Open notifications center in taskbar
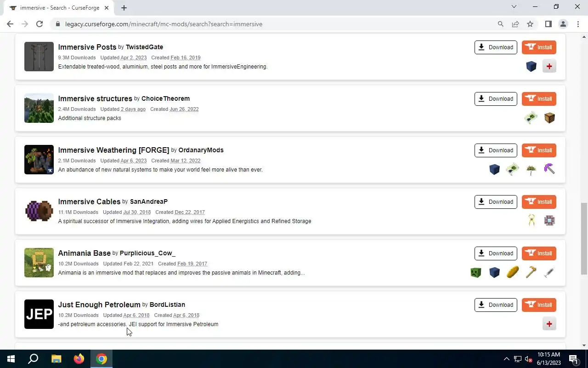The height and width of the screenshot is (368, 588). tap(573, 359)
